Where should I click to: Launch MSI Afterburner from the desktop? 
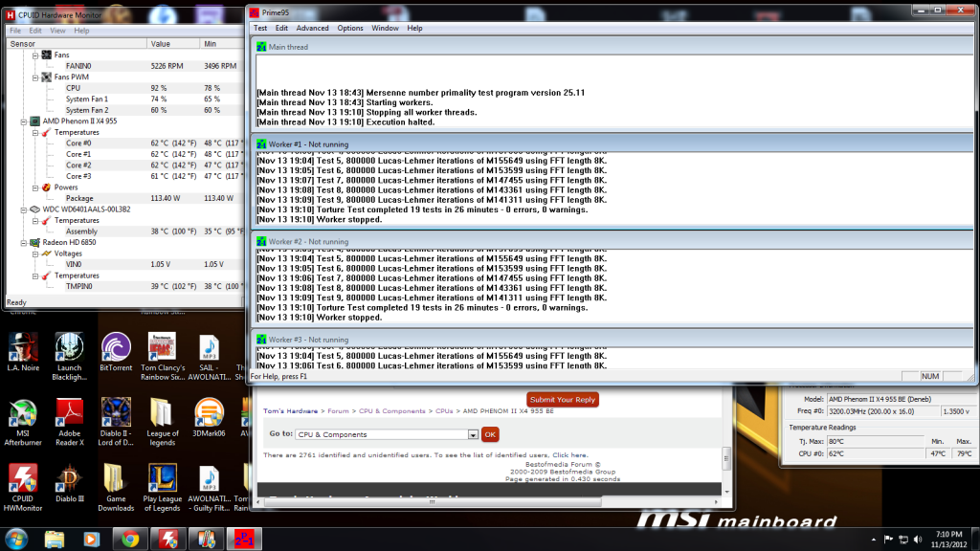(23, 422)
